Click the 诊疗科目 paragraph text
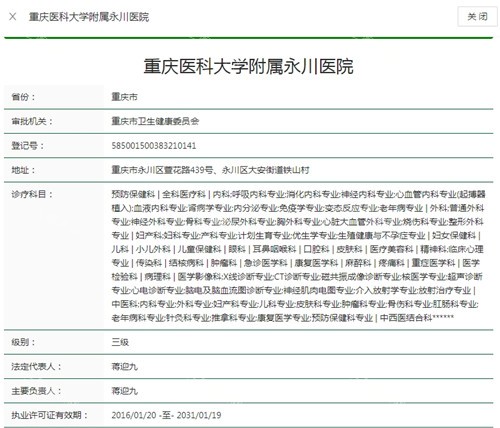Image resolution: width=500 pixels, height=428 pixels. coord(298,256)
